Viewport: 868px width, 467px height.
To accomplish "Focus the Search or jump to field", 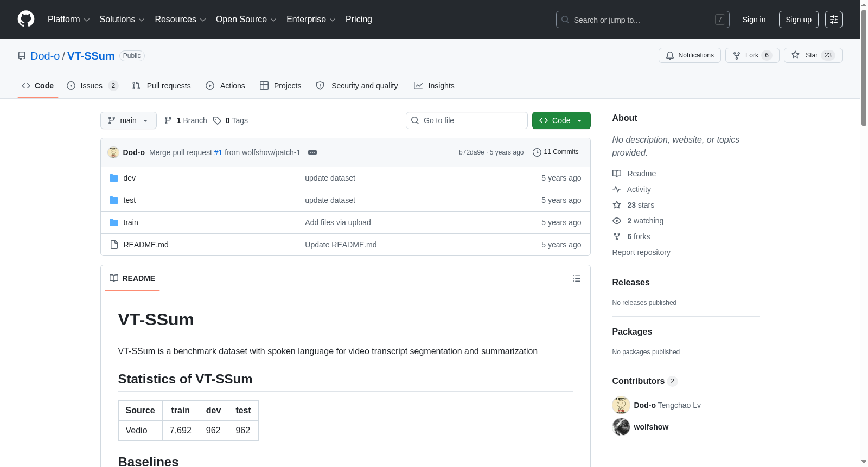I will (643, 20).
